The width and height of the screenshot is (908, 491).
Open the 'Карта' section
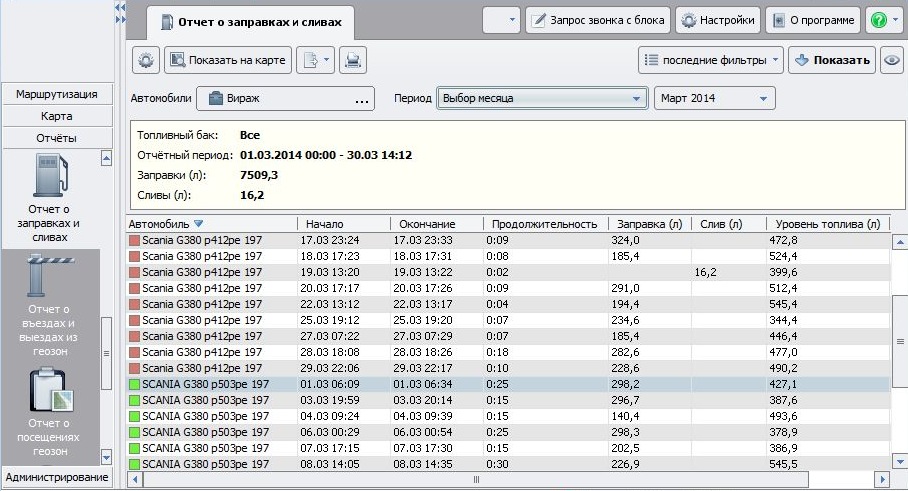pyautogui.click(x=57, y=116)
